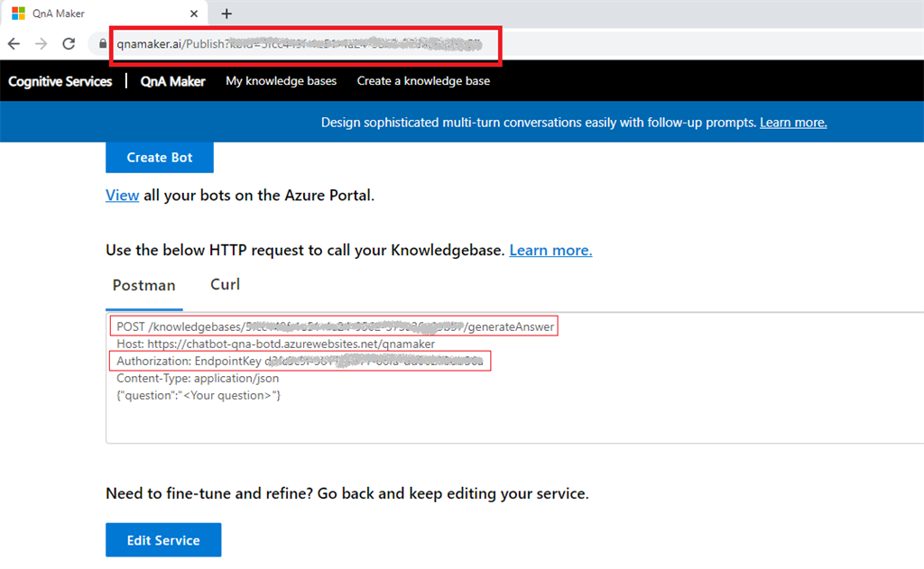Select Create a knowledge base menu
924x569 pixels.
[423, 81]
